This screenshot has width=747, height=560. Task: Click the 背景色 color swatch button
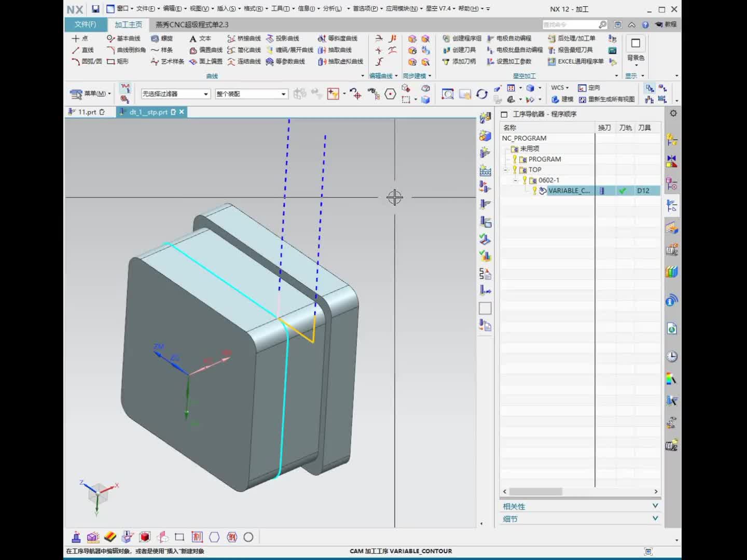(x=636, y=44)
